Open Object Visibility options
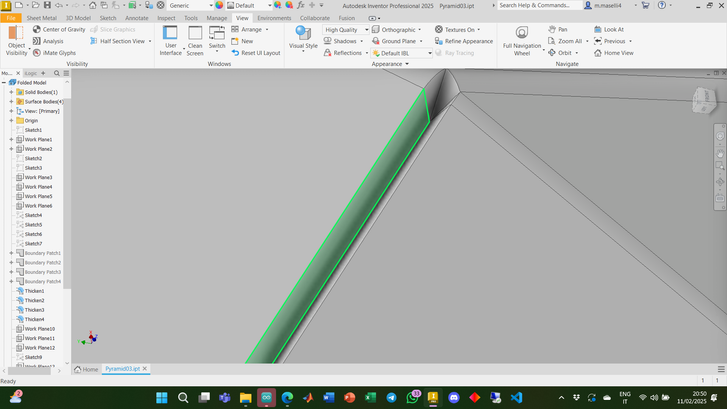Viewport: 727px width, 409px height. (x=17, y=41)
